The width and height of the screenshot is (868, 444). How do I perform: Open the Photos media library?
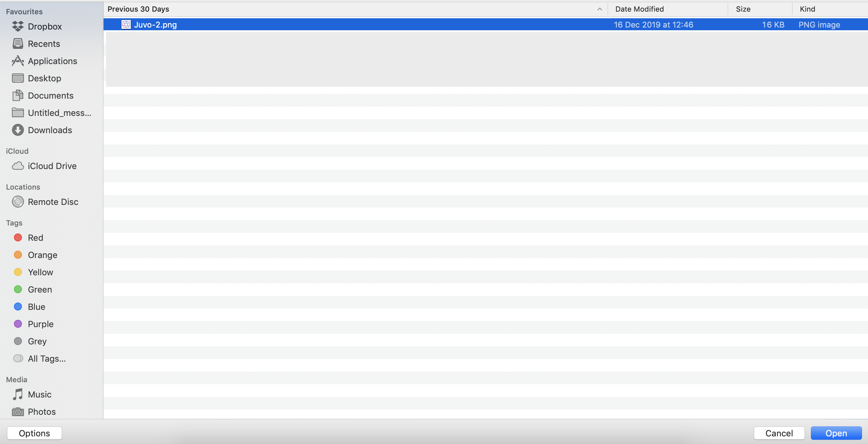pyautogui.click(x=42, y=412)
